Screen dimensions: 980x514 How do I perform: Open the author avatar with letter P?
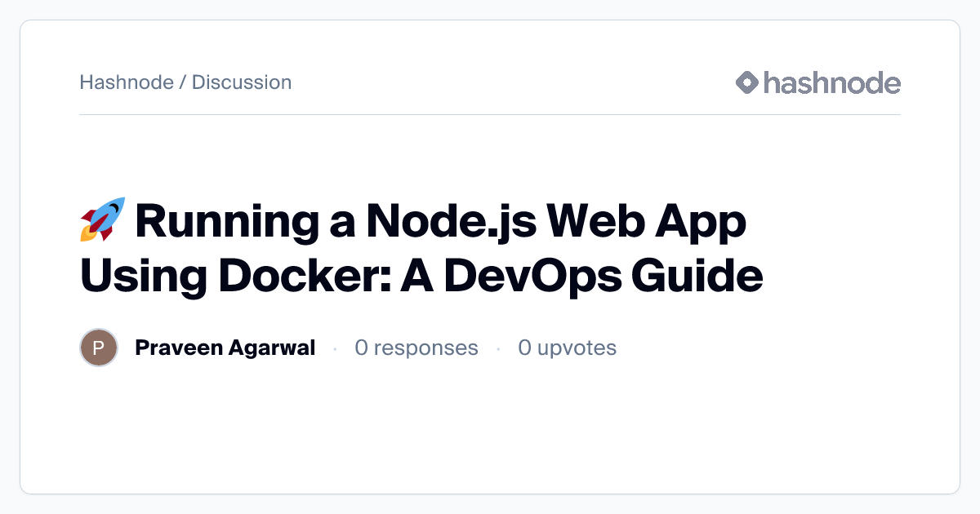pos(99,348)
